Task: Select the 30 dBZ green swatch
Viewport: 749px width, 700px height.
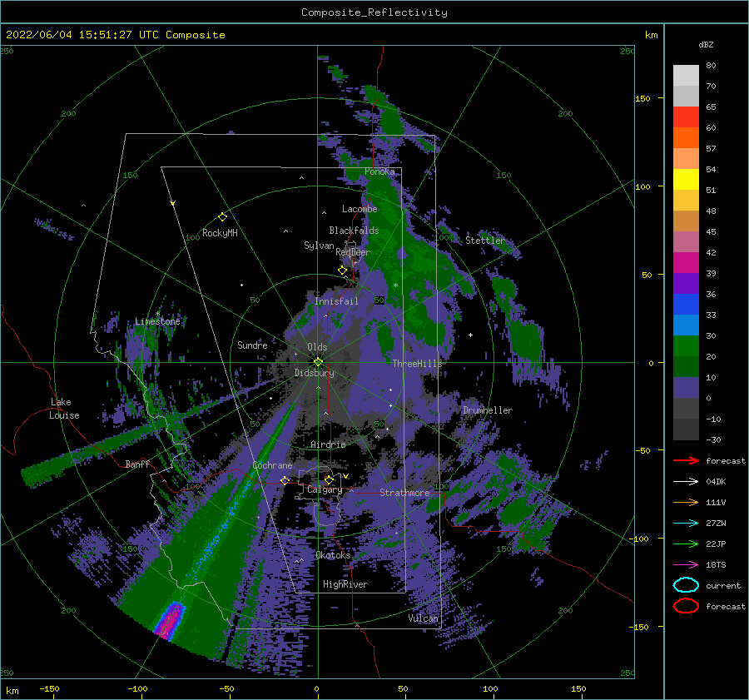Action: 686,346
